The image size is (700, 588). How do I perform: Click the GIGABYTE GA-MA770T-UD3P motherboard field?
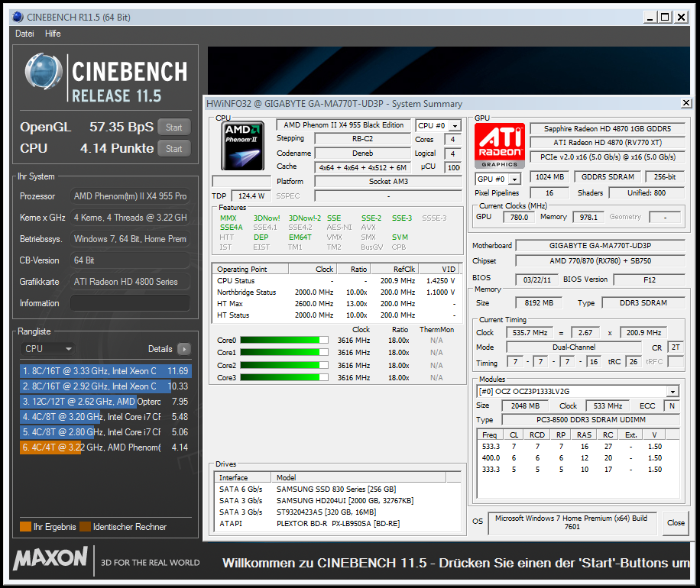coord(600,245)
